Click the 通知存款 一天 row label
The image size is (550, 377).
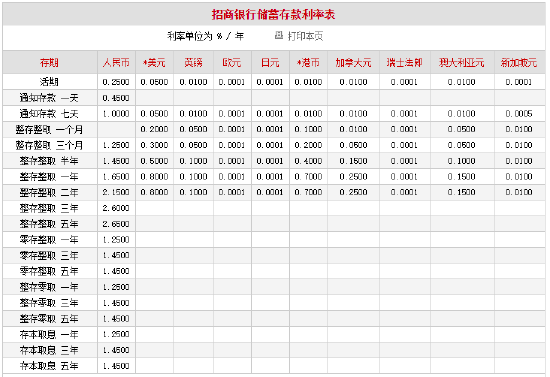coord(49,98)
